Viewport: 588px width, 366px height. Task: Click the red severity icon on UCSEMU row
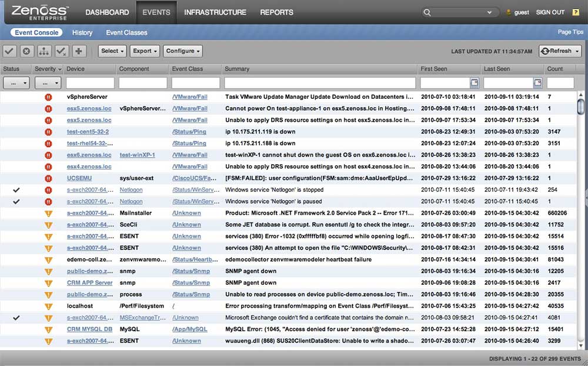tap(48, 178)
